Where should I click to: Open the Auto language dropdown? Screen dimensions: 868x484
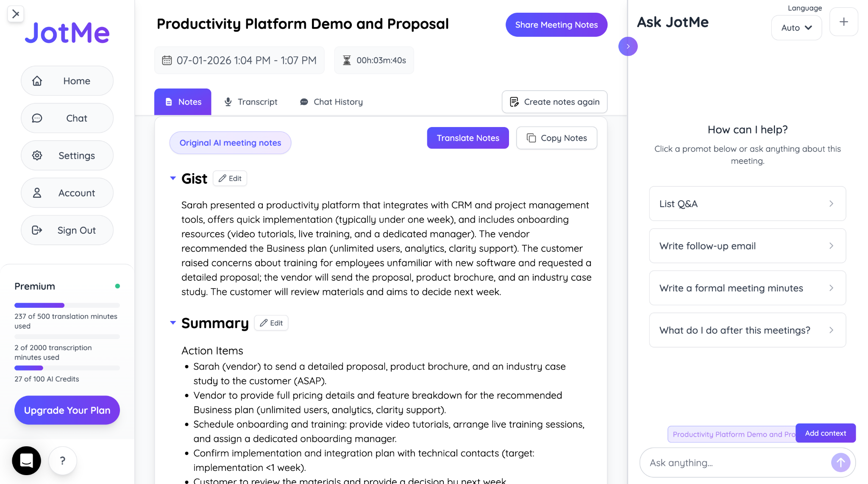click(796, 28)
